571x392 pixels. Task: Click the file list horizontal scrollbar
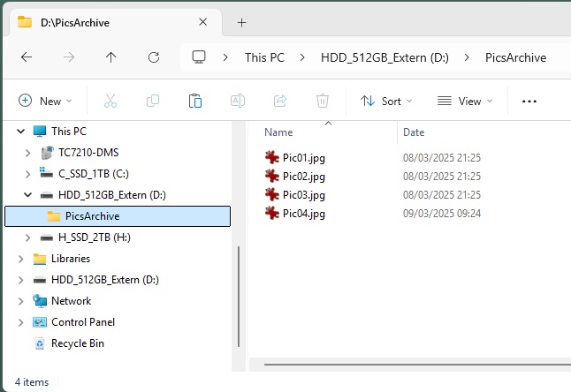(418, 364)
